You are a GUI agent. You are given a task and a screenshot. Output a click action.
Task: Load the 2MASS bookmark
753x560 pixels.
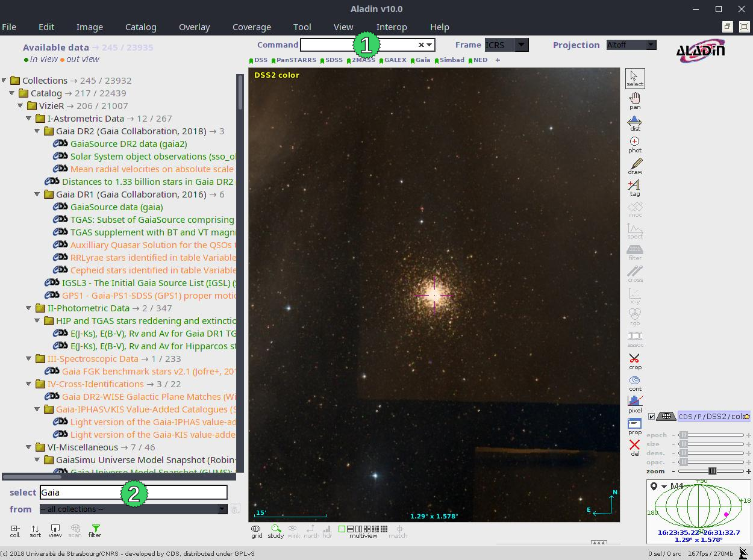[x=361, y=60]
